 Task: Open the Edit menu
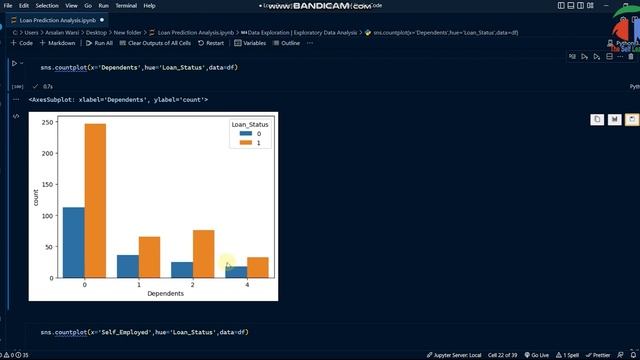[x=24, y=6]
